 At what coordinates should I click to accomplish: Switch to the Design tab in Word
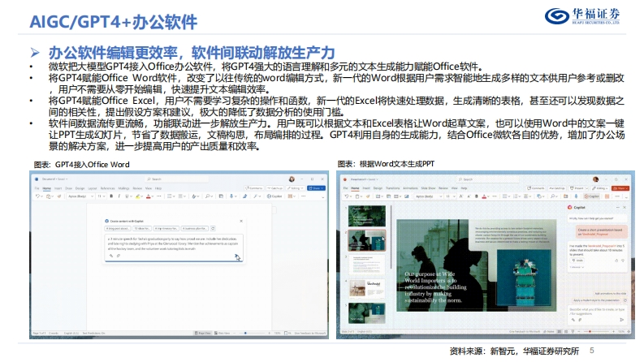tap(80, 188)
